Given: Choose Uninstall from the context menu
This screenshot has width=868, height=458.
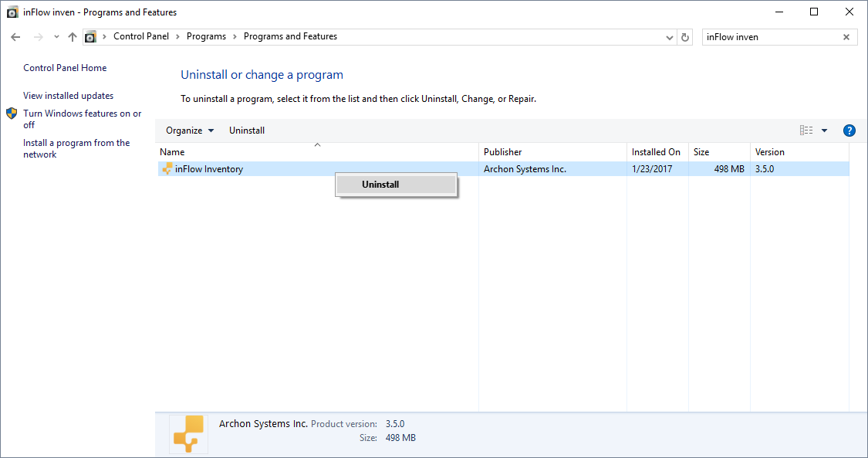Looking at the screenshot, I should coord(396,185).
